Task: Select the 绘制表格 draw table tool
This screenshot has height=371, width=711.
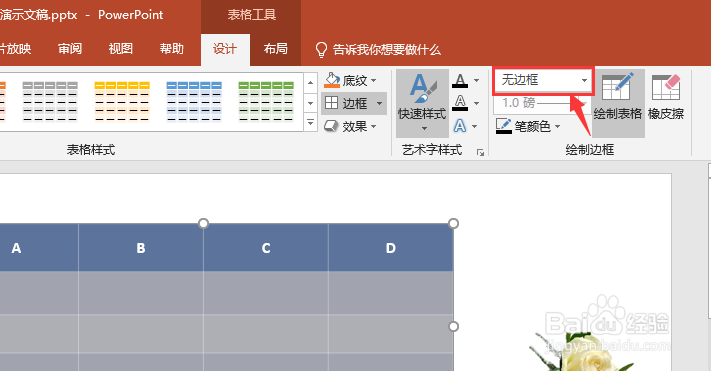Action: coord(618,103)
